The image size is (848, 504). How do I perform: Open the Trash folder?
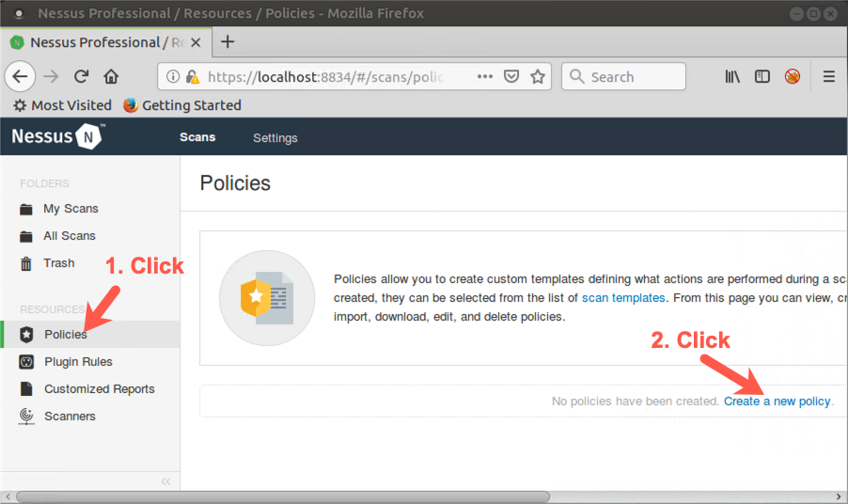pyautogui.click(x=58, y=263)
